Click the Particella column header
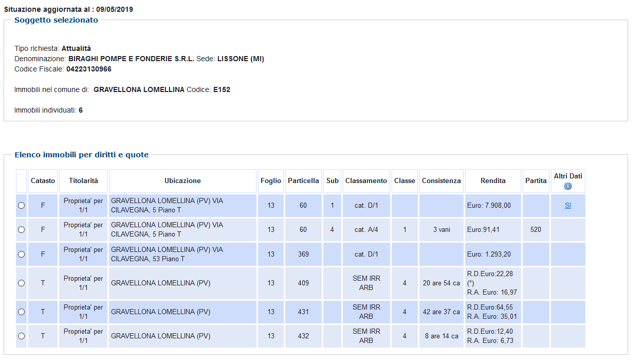644x362 pixels. pos(303,181)
